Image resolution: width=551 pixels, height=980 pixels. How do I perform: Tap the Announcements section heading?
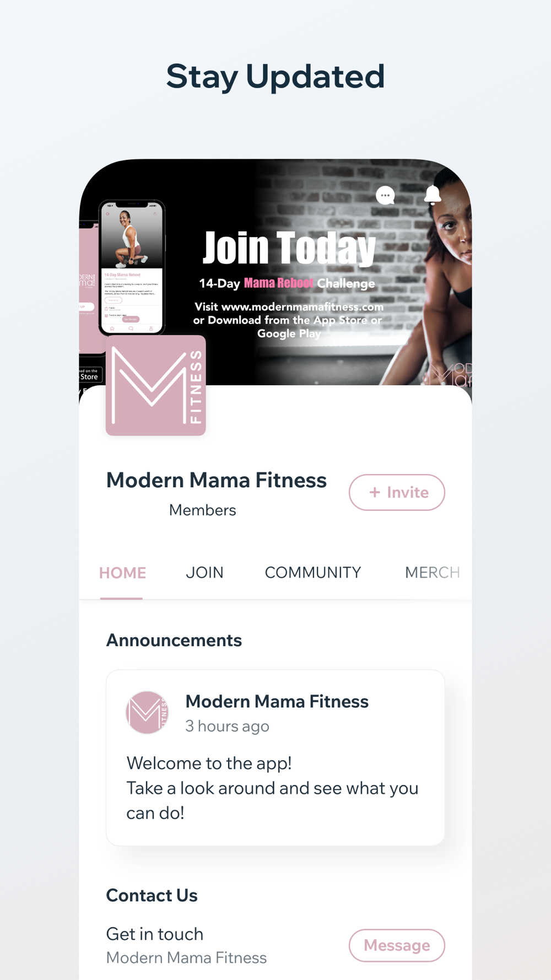(174, 640)
